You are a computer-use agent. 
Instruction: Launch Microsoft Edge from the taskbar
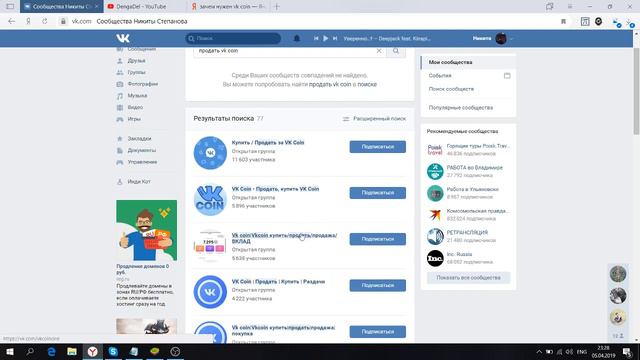coord(51,351)
